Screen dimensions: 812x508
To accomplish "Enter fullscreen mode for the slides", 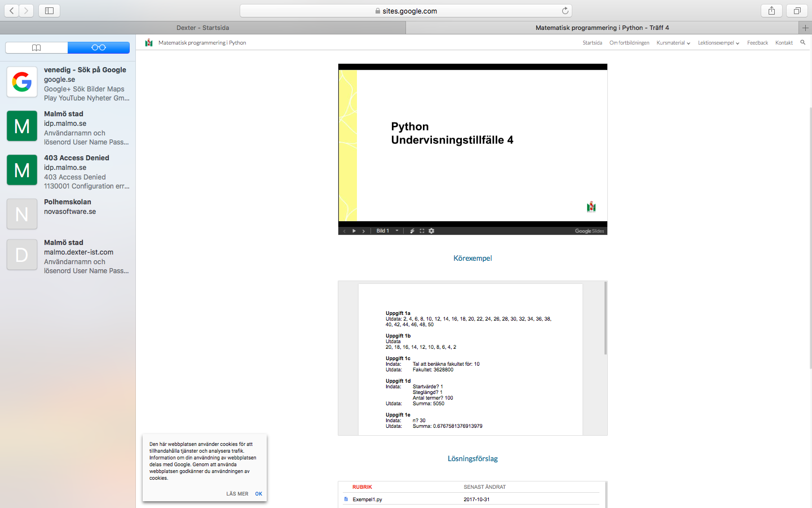I will point(422,231).
